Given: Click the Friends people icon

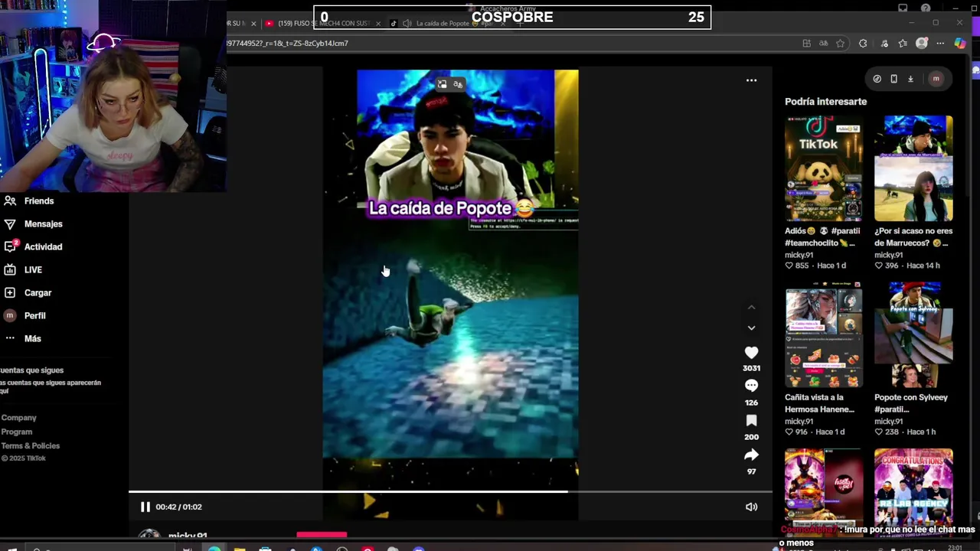Looking at the screenshot, I should pos(10,201).
